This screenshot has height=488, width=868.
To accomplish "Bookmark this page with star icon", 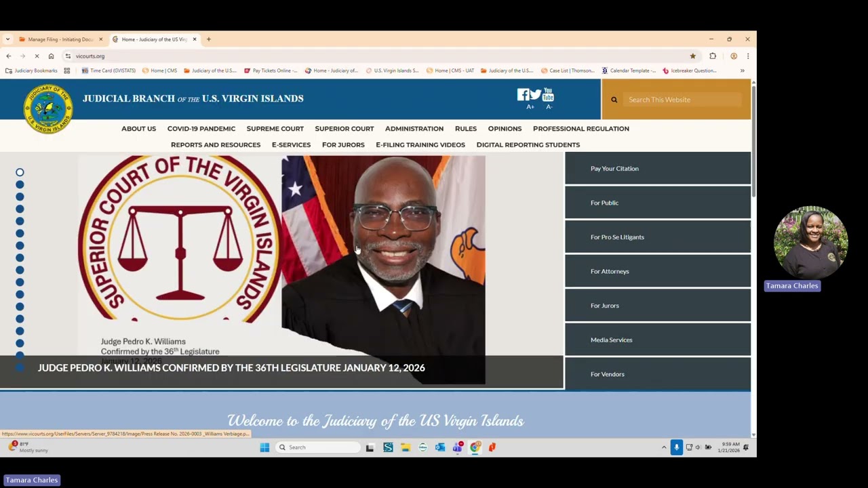I will 692,56.
